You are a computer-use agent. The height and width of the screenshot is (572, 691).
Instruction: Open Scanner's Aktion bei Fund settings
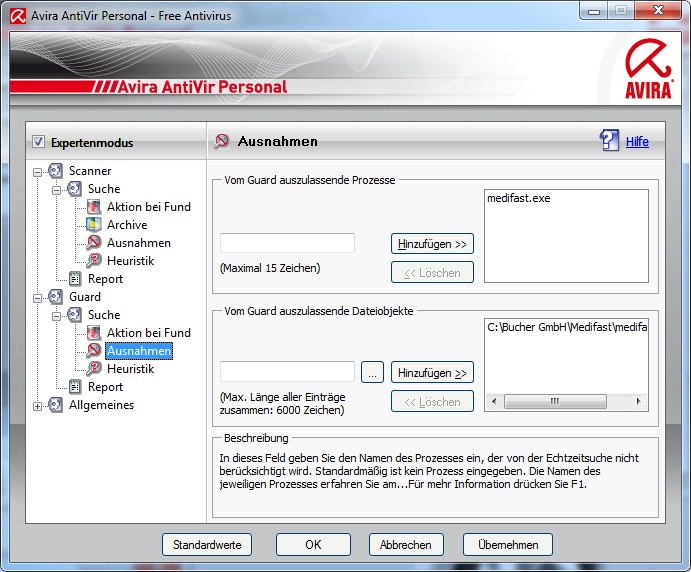coord(149,207)
